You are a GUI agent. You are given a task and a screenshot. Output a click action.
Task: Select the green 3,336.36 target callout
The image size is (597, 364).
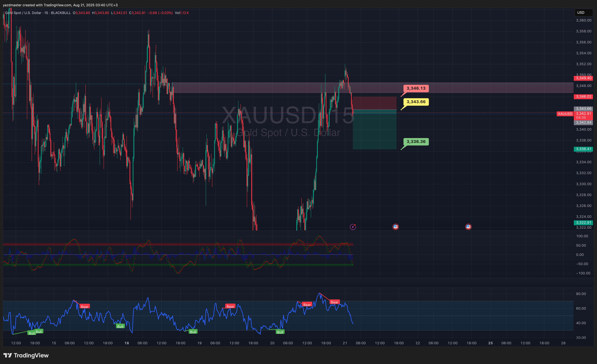point(416,141)
